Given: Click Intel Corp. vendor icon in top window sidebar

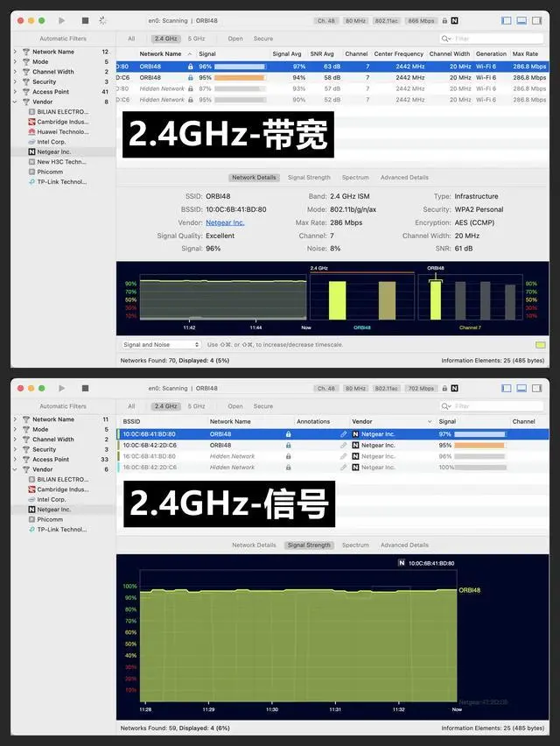Looking at the screenshot, I should pyautogui.click(x=31, y=142).
